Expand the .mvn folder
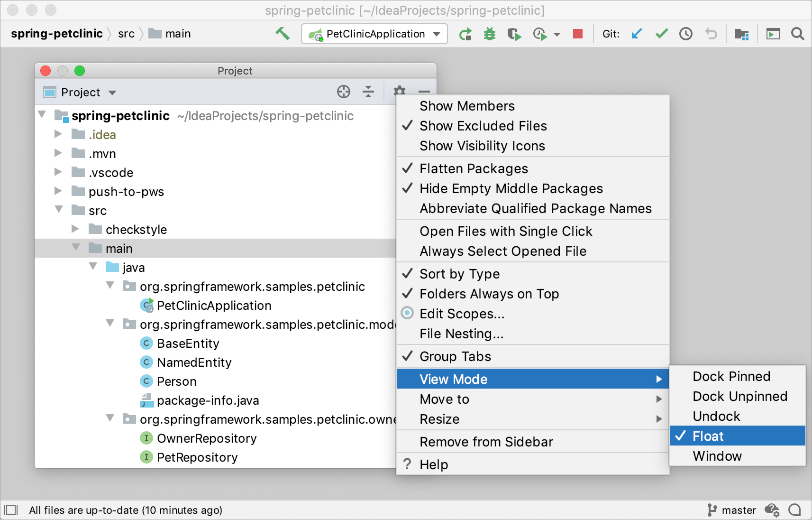This screenshot has width=812, height=520. point(58,153)
